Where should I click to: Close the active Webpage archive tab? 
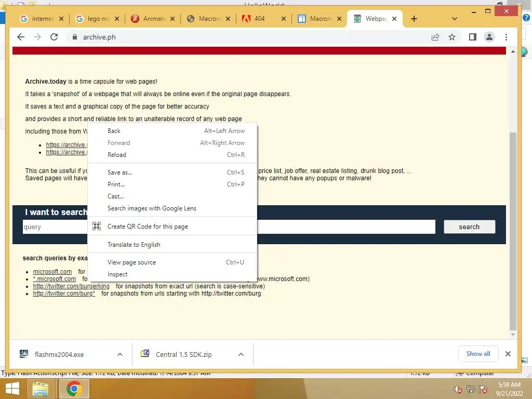[x=394, y=19]
